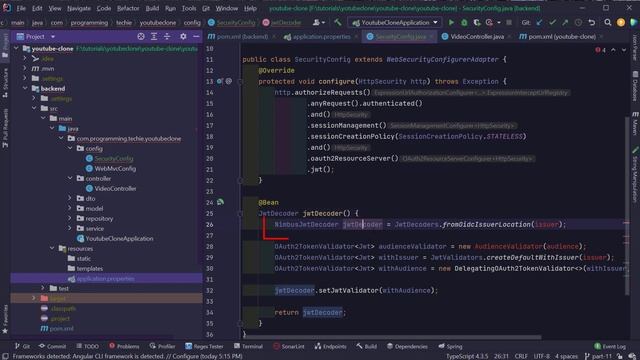The height and width of the screenshot is (360, 640).
Task: Expand the model package
Action: (x=70, y=208)
